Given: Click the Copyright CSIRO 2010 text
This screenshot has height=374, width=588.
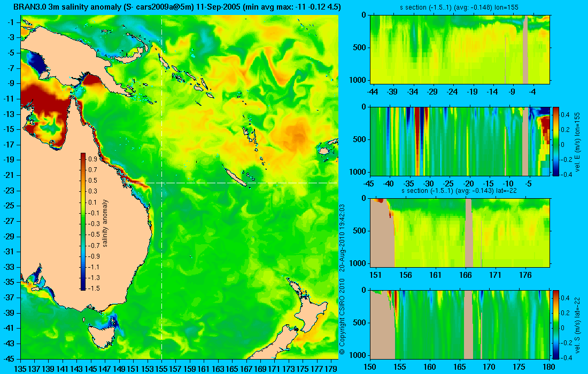Looking at the screenshot, I should coord(342,316).
